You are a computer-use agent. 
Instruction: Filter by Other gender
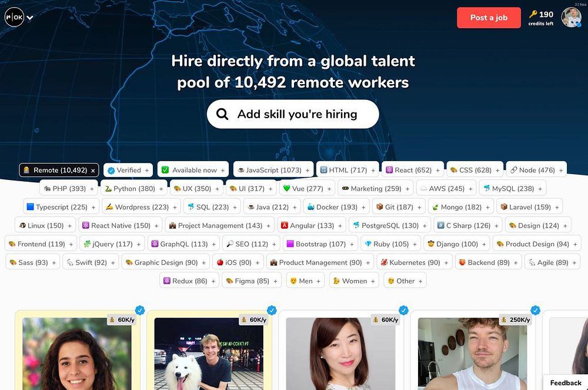[405, 281]
